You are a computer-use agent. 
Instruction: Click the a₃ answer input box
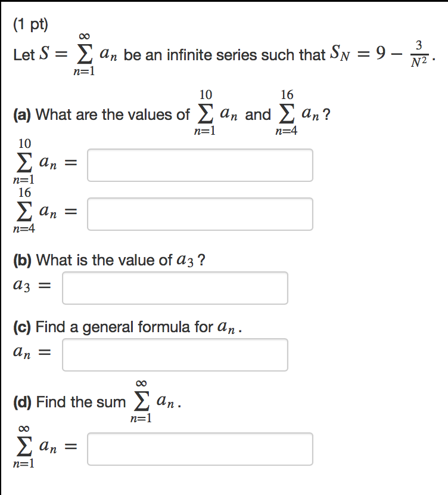[174, 288]
